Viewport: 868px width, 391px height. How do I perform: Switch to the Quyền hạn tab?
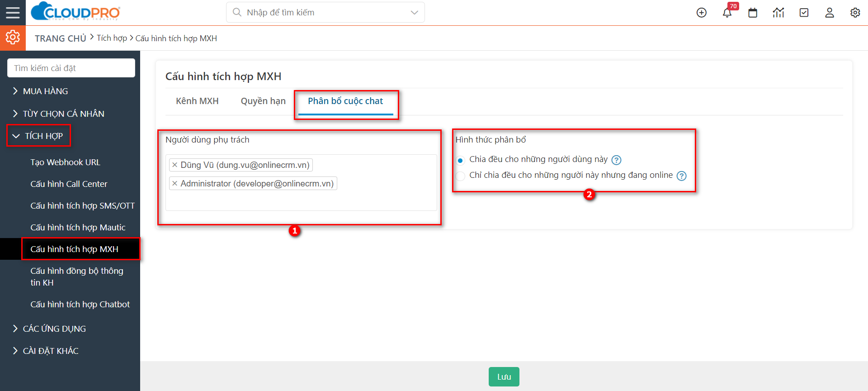[x=263, y=101]
